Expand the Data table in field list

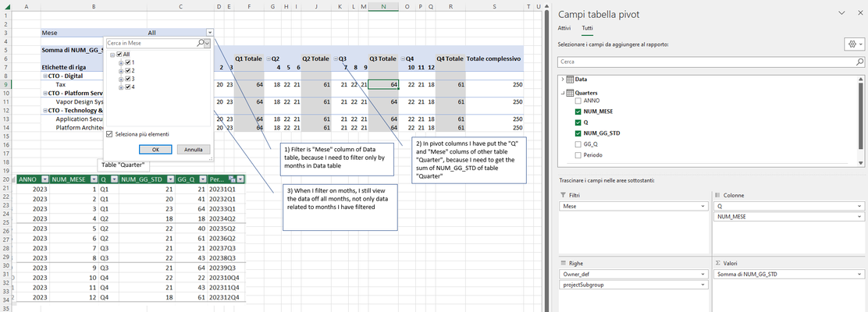click(563, 79)
